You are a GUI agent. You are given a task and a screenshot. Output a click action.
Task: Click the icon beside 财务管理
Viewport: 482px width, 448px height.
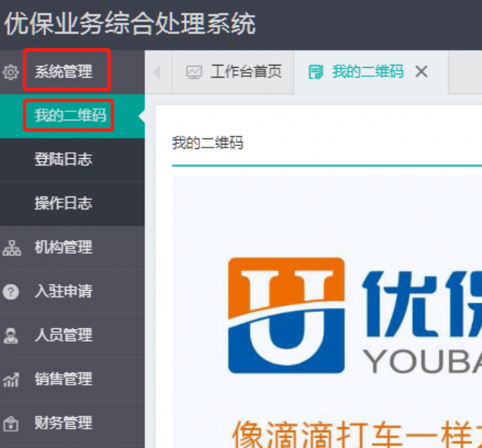click(x=11, y=423)
